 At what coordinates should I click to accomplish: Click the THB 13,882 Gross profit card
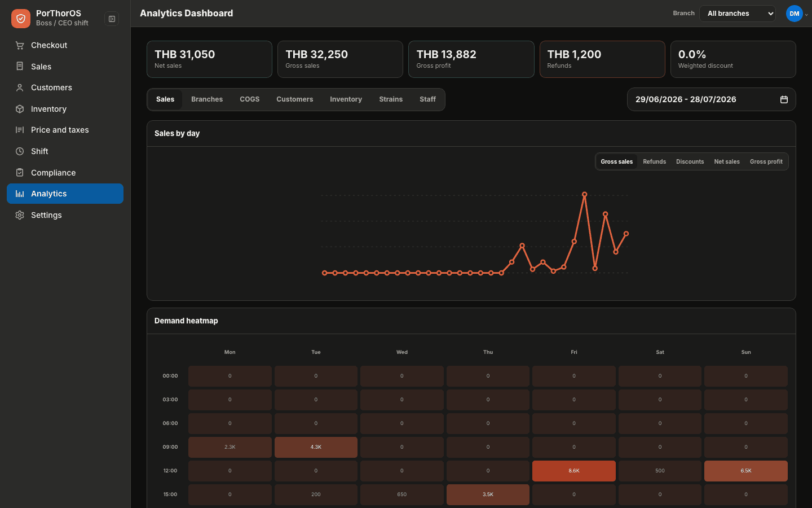(x=471, y=59)
